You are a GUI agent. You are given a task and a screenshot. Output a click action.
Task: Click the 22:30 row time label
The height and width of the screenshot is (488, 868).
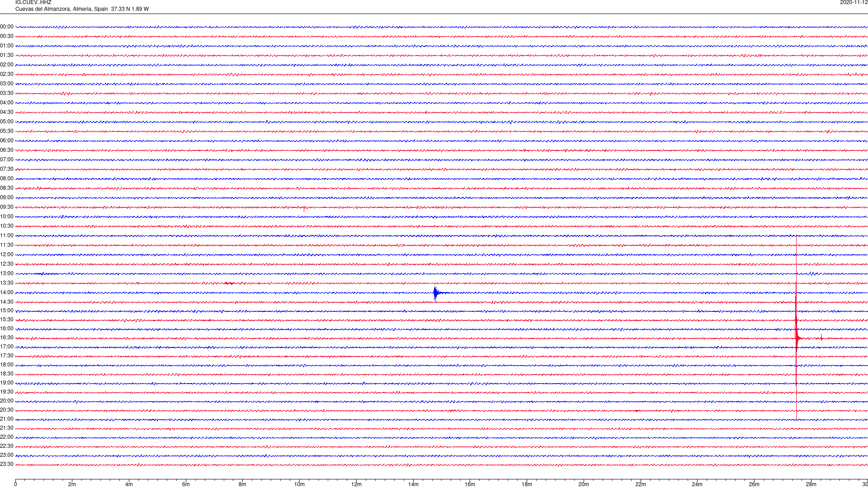coord(7,446)
